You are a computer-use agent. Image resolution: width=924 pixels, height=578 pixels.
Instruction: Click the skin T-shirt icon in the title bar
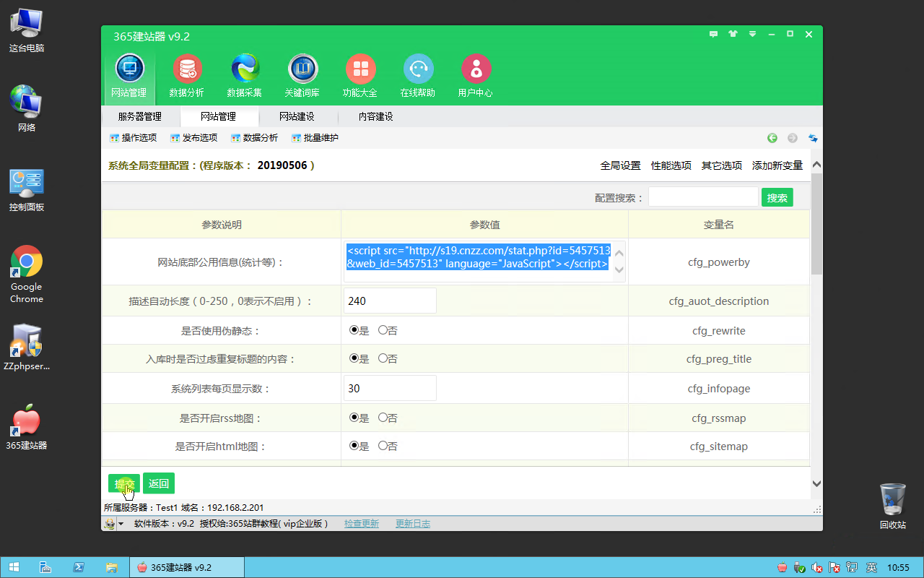tap(733, 34)
